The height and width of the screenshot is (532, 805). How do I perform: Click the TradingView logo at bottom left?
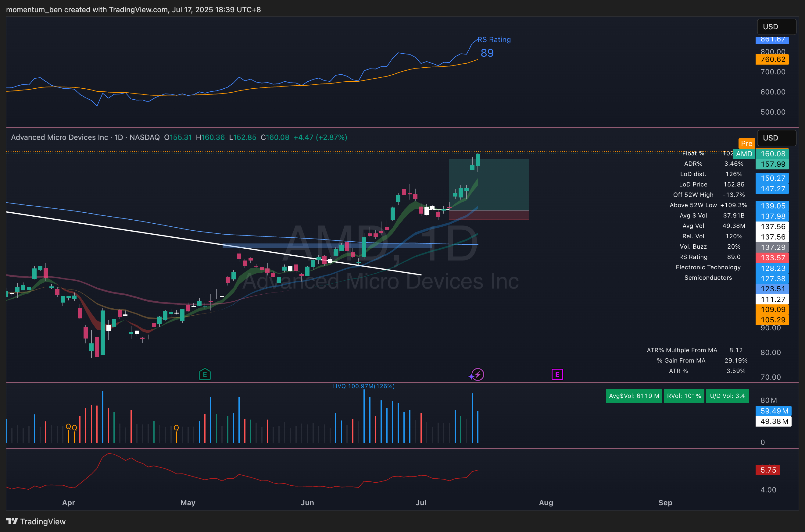point(36,521)
